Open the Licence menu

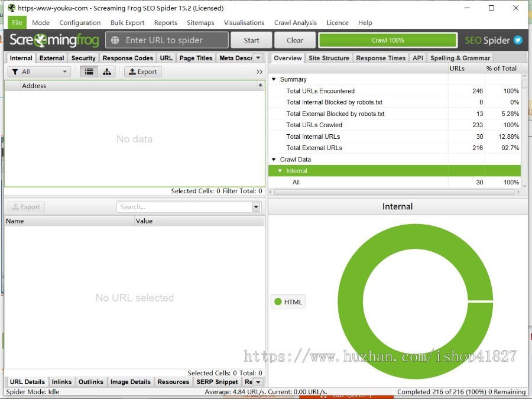pos(338,22)
